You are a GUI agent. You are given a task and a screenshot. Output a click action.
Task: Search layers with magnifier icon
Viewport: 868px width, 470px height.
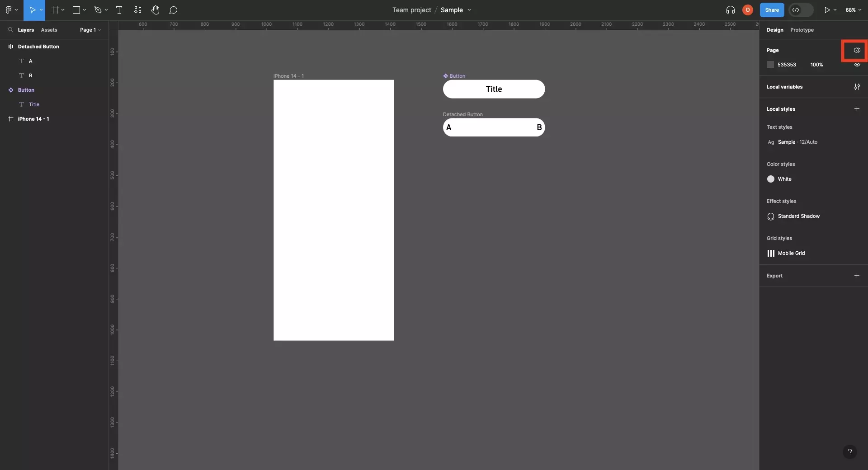(x=10, y=30)
